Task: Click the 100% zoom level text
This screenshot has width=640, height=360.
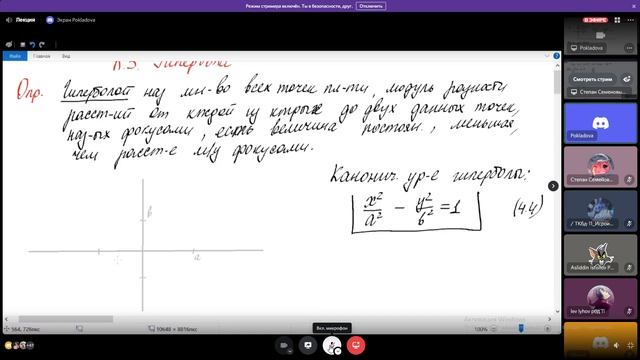Action: coord(481,329)
